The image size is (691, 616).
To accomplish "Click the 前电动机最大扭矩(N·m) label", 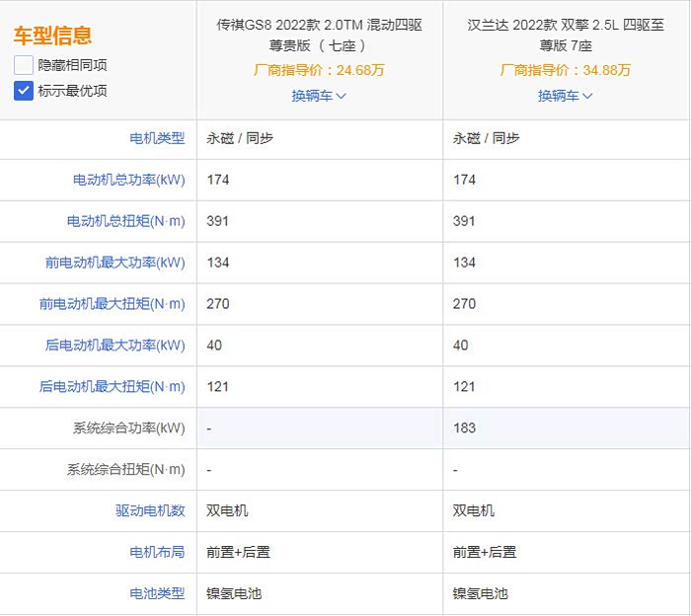I will point(112,304).
